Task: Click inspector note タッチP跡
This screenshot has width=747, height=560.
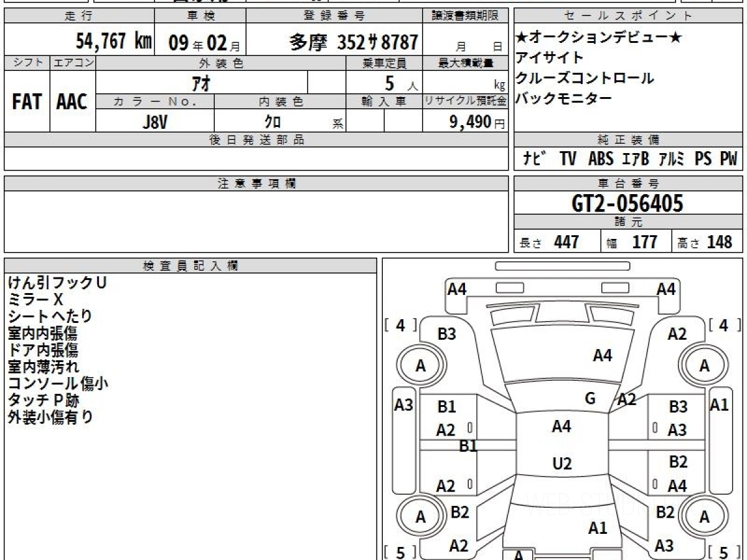Action: [x=44, y=400]
